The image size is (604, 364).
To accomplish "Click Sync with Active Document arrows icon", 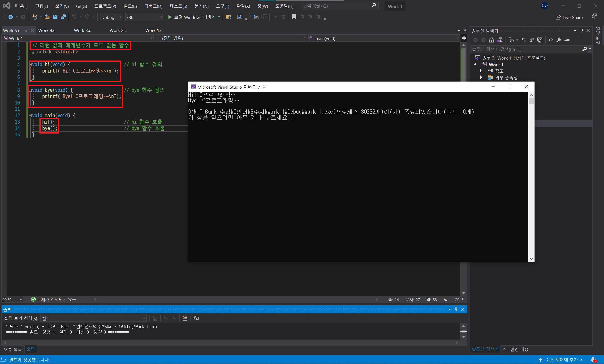I will click(524, 40).
